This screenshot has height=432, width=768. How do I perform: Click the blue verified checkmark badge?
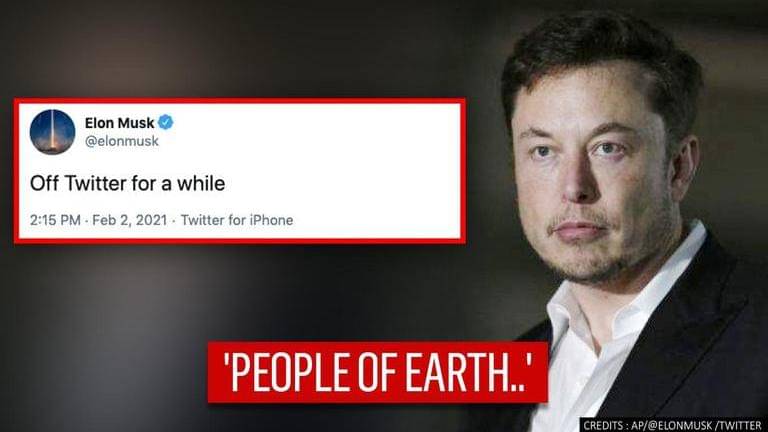(166, 122)
